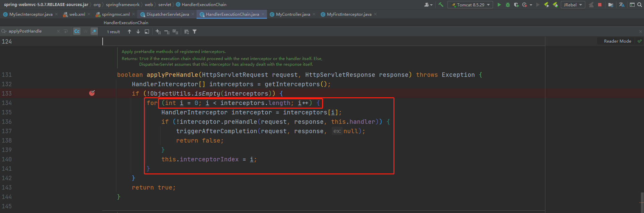This screenshot has width=644, height=213.
Task: Click the applyPreHandle method name
Action: click(x=172, y=75)
